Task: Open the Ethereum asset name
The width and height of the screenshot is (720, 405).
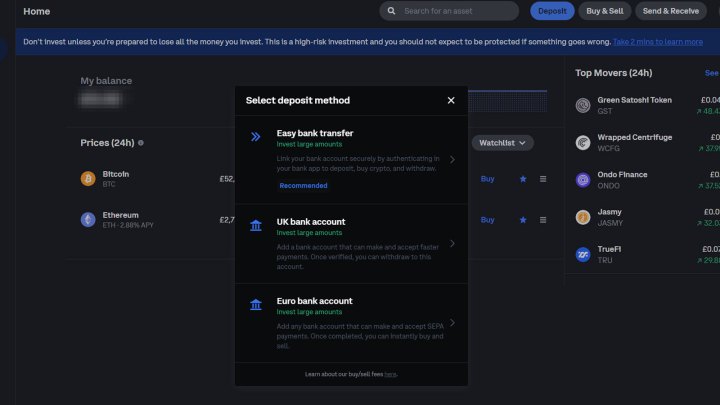Action: [x=120, y=215]
